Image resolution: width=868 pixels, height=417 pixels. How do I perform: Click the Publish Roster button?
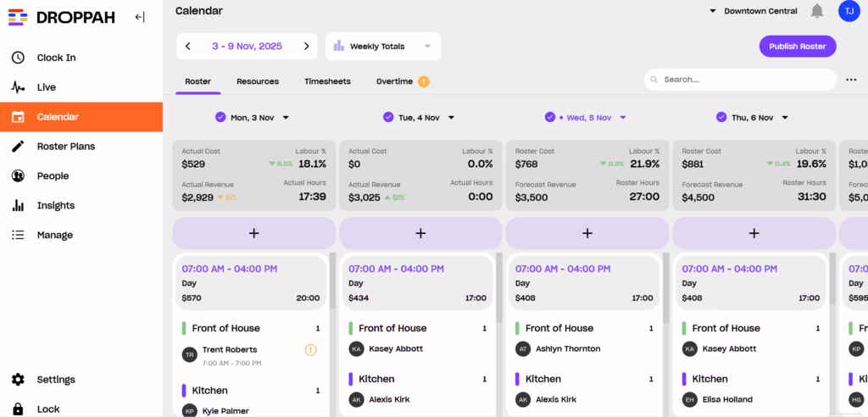click(797, 47)
